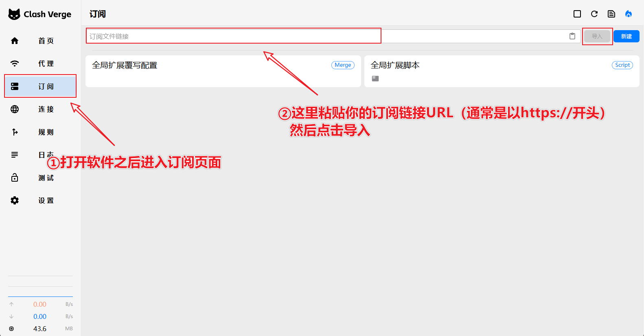Image resolution: width=644 pixels, height=336 pixels.
Task: Open runtime config document icon
Action: (611, 14)
